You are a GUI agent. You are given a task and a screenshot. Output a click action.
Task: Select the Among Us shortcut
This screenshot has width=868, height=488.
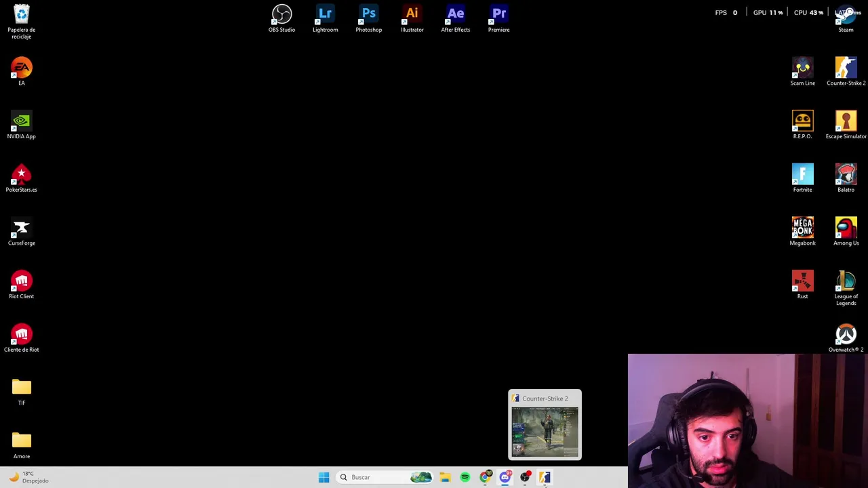(x=846, y=231)
